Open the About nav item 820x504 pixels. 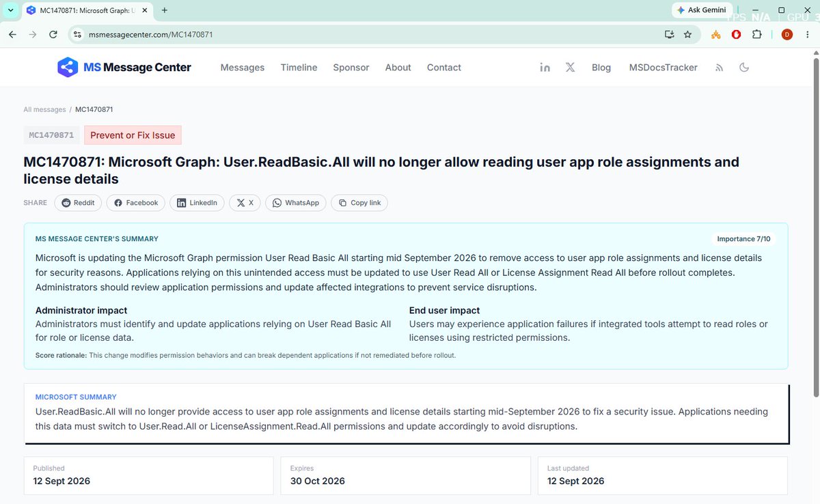(x=398, y=67)
